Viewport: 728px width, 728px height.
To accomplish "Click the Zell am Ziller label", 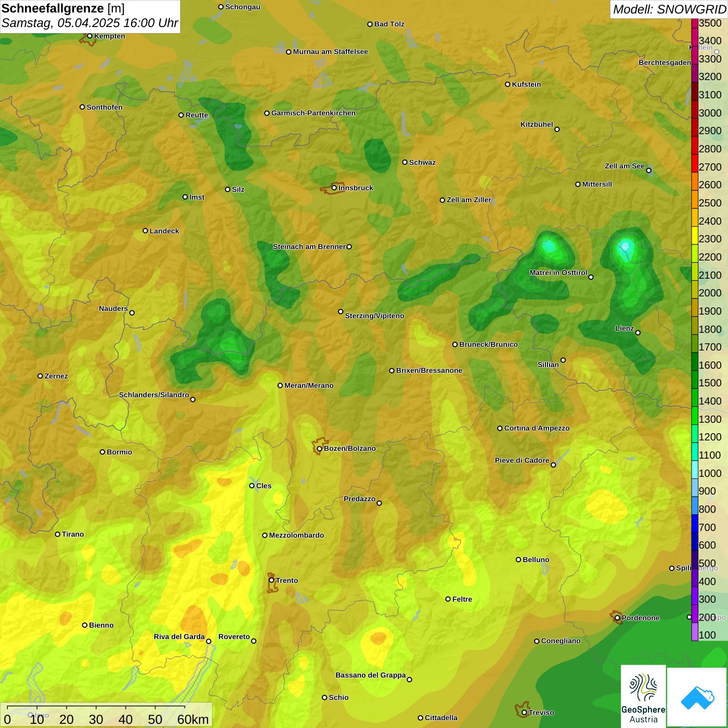I will (x=469, y=200).
